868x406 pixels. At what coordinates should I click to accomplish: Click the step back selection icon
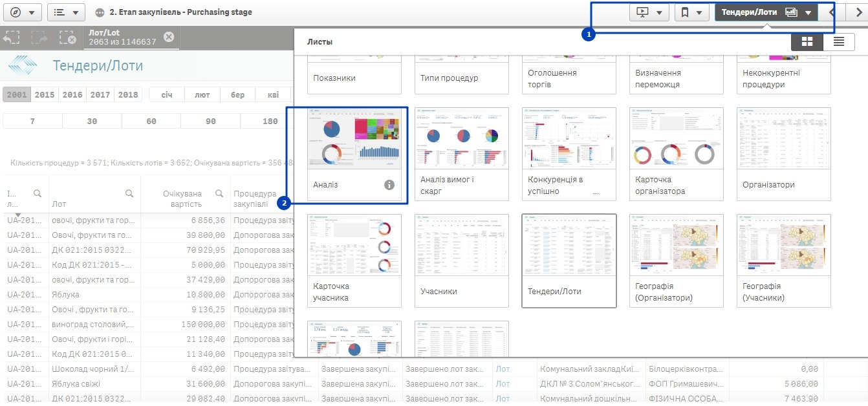(11, 37)
